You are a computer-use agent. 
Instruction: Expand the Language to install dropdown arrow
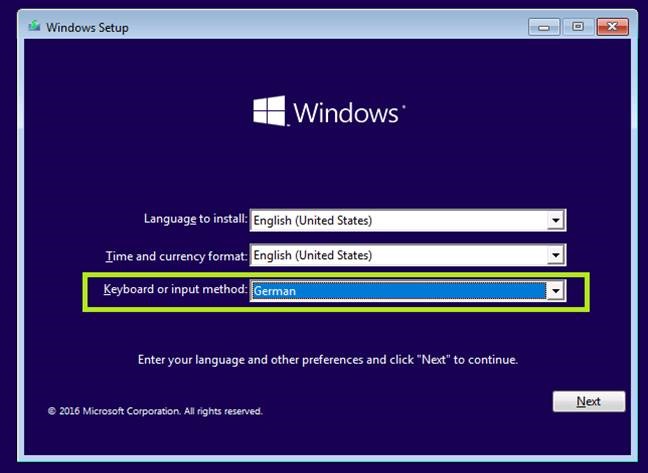coord(556,220)
